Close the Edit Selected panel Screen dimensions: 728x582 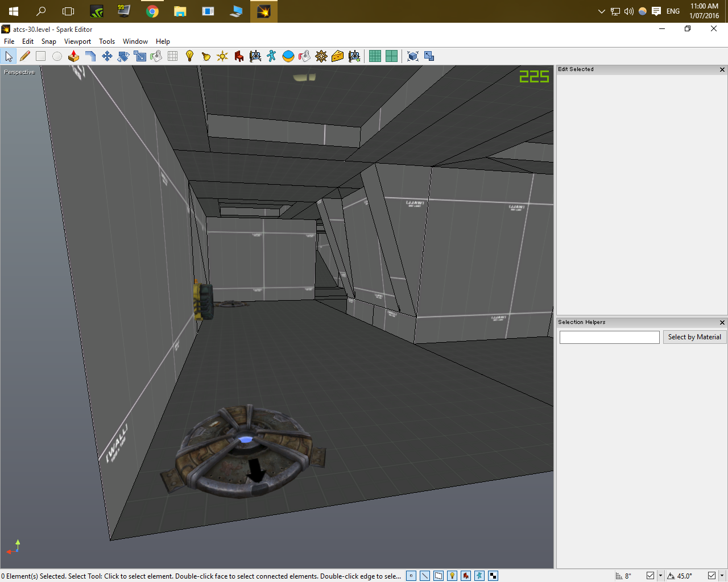pos(722,69)
